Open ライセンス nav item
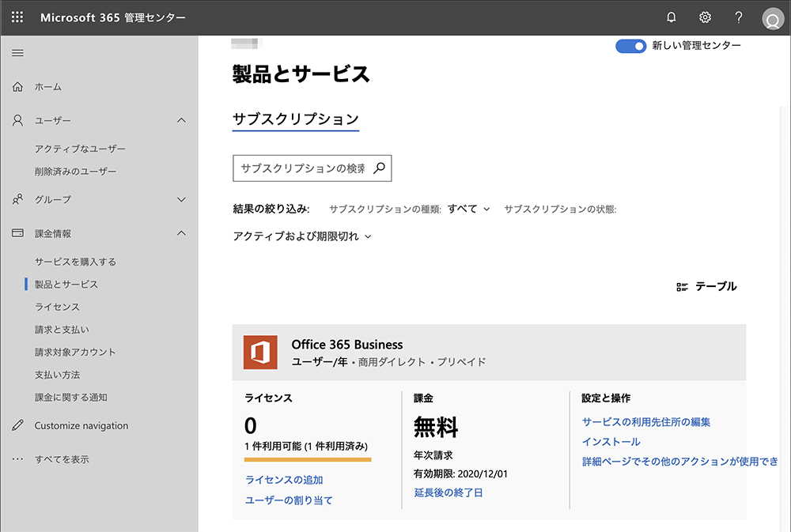Image resolution: width=791 pixels, height=532 pixels. (x=57, y=307)
